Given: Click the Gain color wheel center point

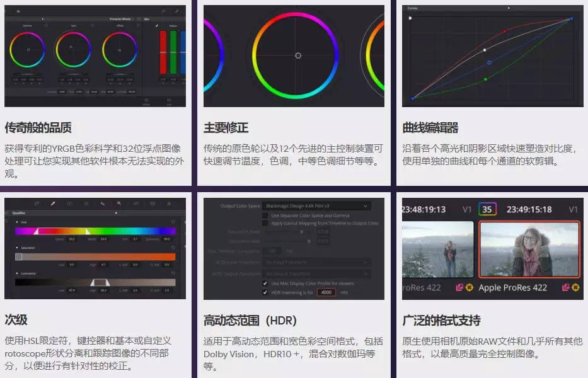Looking at the screenshot, I should [x=71, y=47].
